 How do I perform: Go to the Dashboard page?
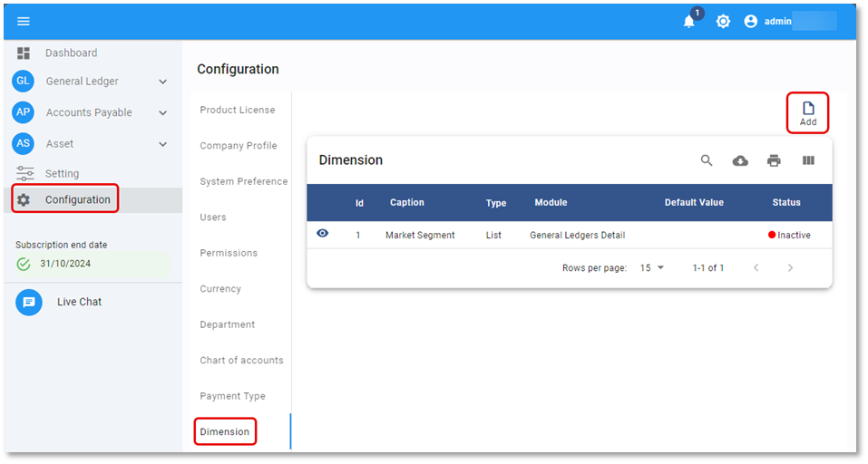coord(71,53)
